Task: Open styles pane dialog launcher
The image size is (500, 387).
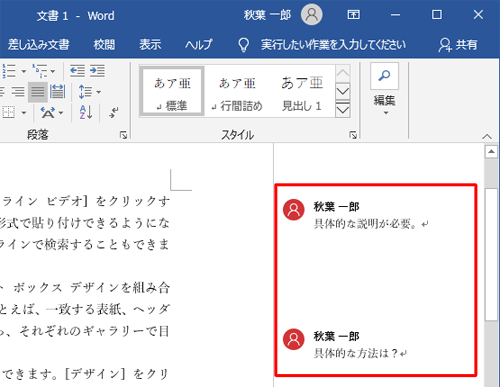Action: point(353,135)
